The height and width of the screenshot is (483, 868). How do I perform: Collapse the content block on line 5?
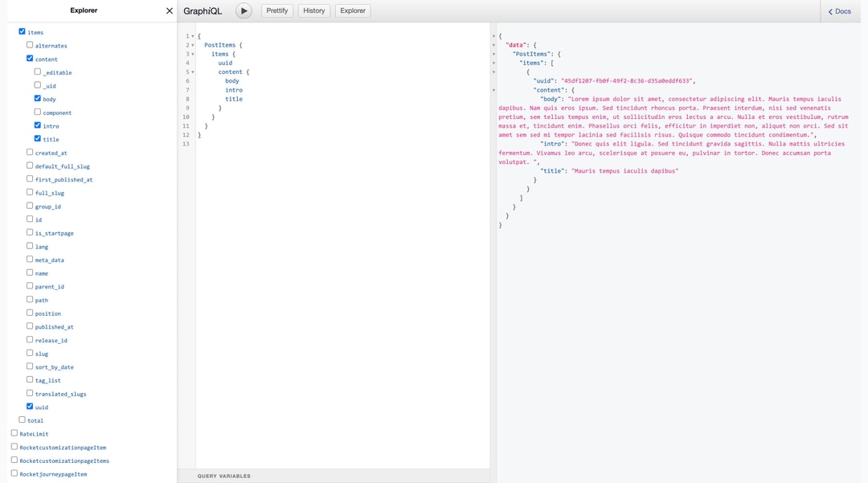[x=193, y=72]
